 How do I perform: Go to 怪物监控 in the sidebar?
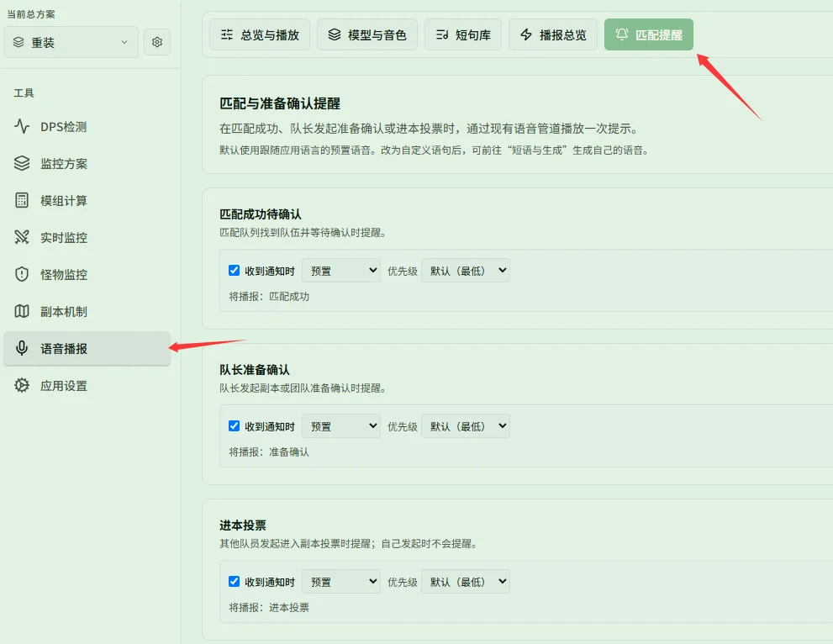[x=87, y=274]
